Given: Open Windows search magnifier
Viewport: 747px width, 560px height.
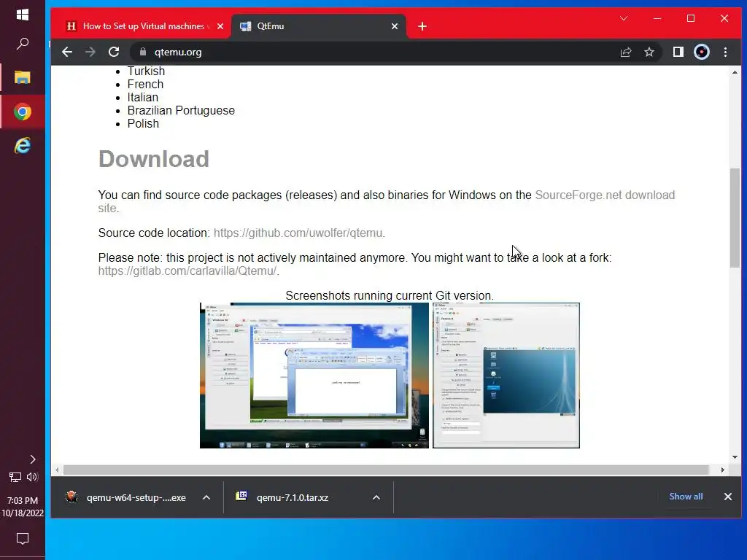Looking at the screenshot, I should 23,44.
